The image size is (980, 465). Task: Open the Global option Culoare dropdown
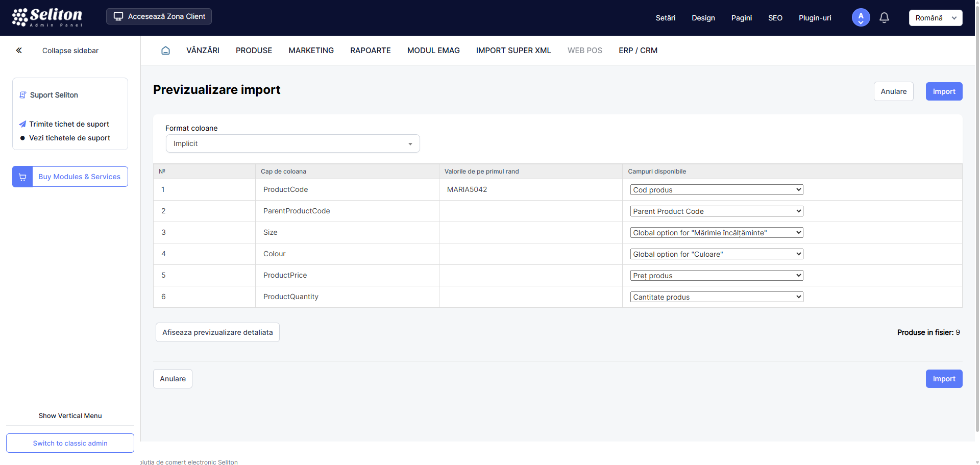pos(716,254)
